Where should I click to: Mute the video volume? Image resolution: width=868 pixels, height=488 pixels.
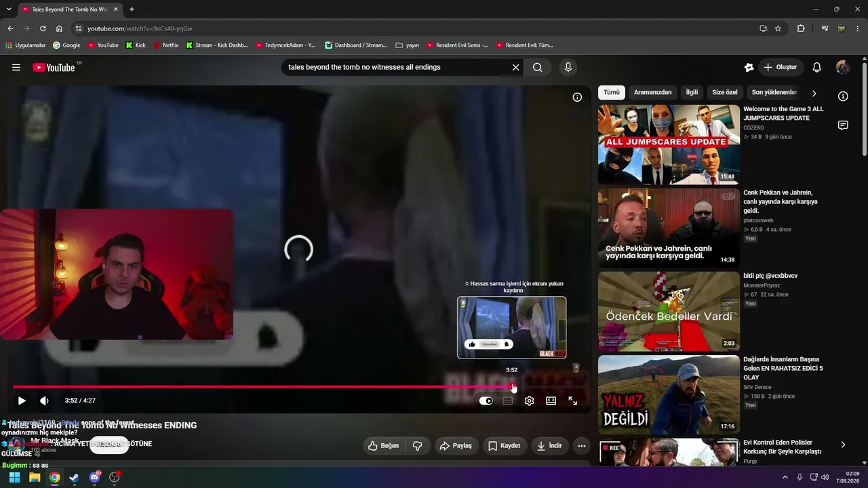[x=44, y=401]
